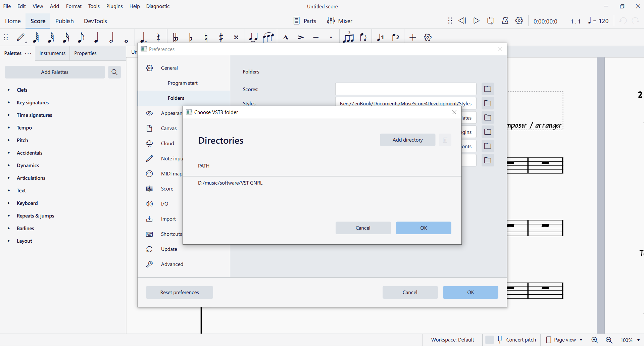The height and width of the screenshot is (346, 644).
Task: Confirm the Choose VST3 folder dialog with OK
Action: (x=424, y=228)
